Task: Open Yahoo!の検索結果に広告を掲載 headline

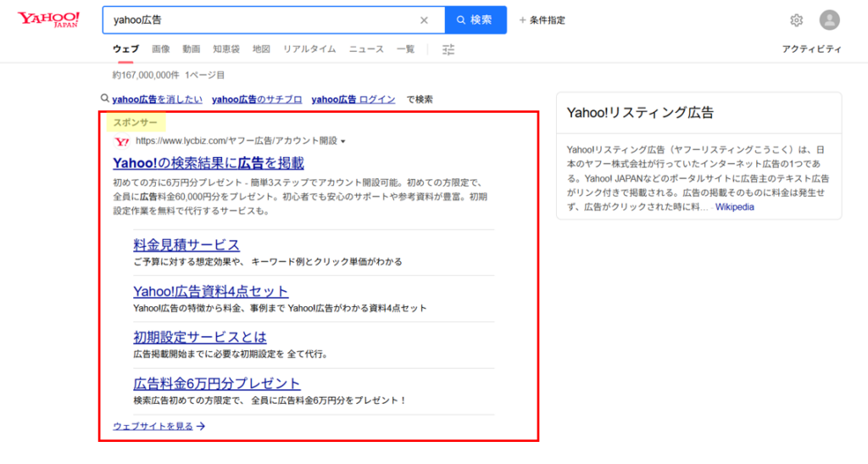Action: click(209, 163)
